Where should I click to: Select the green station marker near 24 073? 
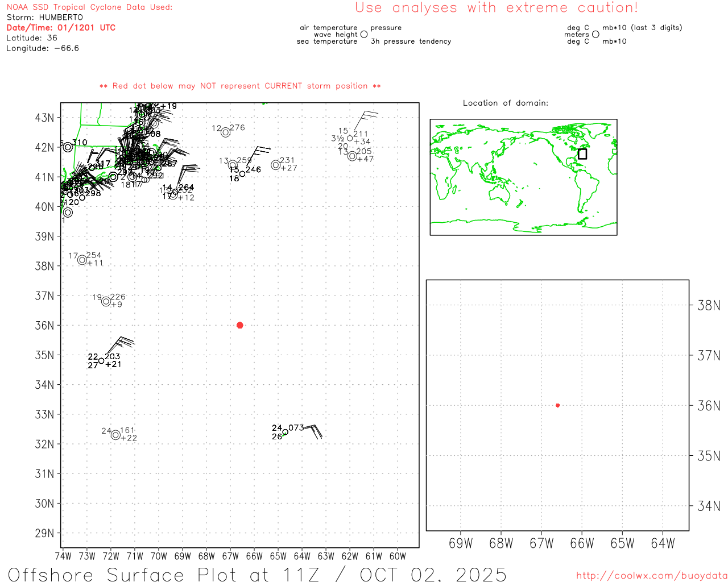click(x=286, y=433)
